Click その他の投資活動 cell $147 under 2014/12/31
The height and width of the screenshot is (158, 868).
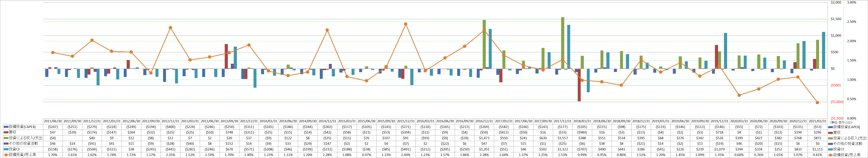click(x=327, y=144)
